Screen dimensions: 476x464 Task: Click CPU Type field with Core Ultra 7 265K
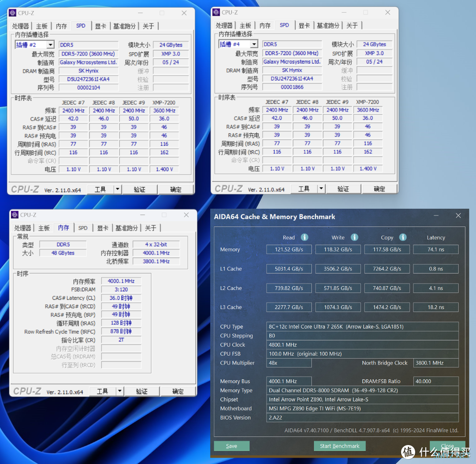click(362, 327)
